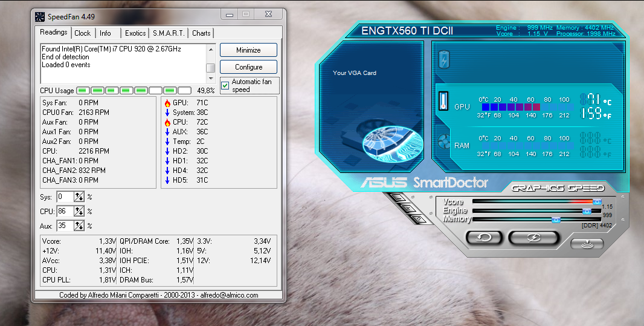Click the ENGTX560 TI DCII title text
The height and width of the screenshot is (326, 644).
coord(407,30)
